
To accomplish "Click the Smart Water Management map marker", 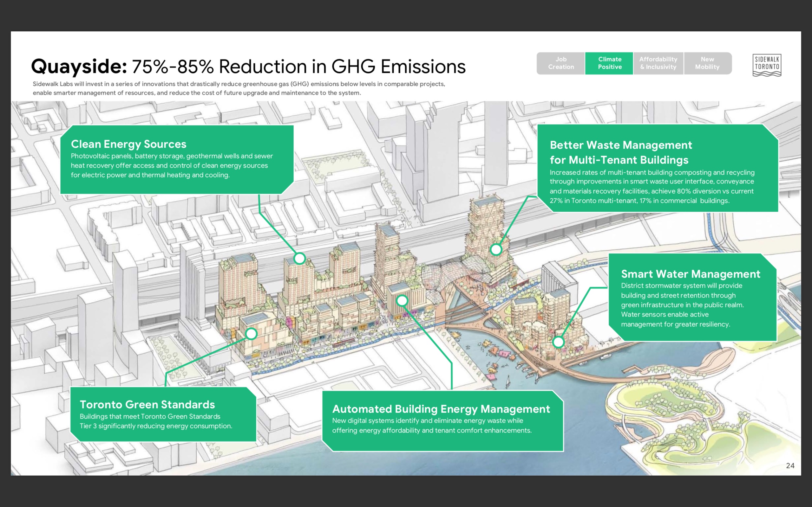I will [x=558, y=343].
